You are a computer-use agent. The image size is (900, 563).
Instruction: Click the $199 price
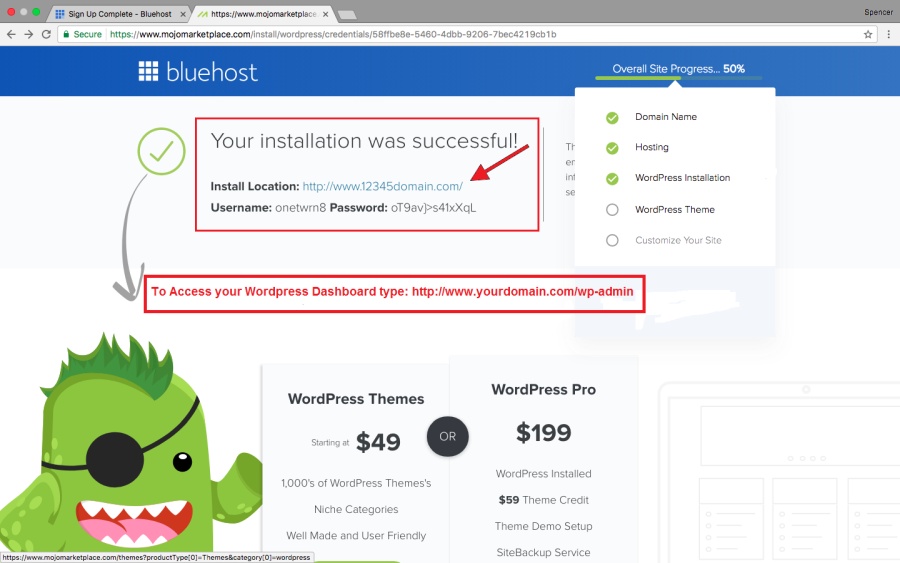(x=544, y=432)
